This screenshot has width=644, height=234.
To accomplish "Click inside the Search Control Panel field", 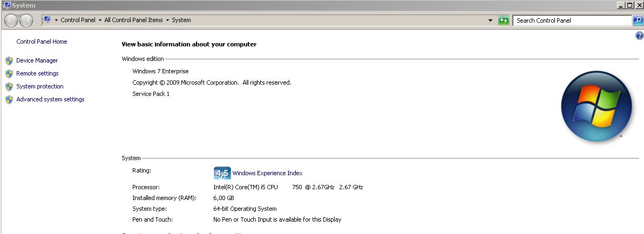I will [572, 20].
